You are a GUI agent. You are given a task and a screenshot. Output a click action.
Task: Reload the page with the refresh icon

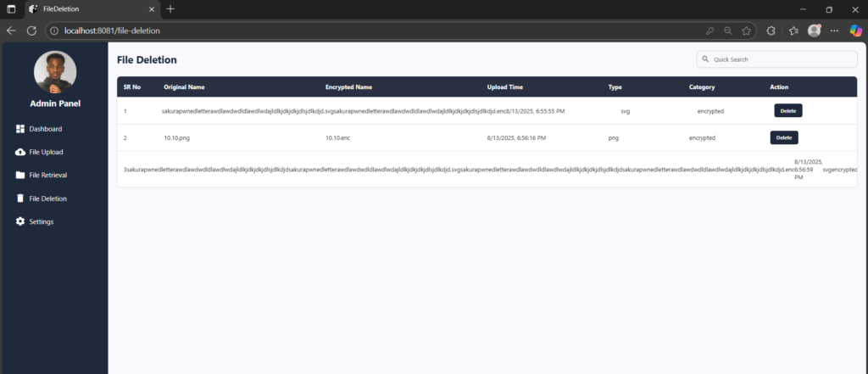(31, 31)
